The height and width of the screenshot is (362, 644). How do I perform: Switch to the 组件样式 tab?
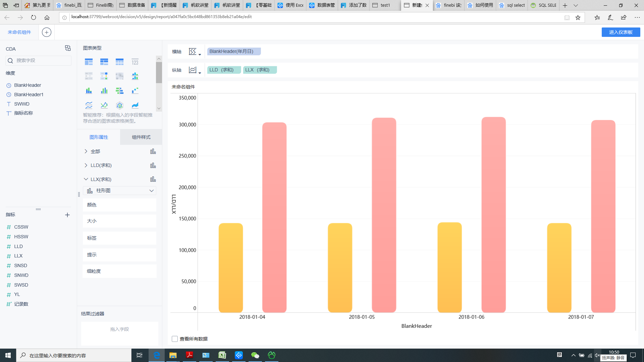click(141, 137)
